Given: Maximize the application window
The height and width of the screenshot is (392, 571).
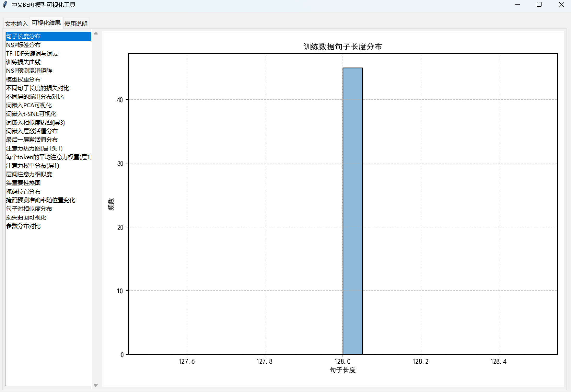Looking at the screenshot, I should point(539,5).
